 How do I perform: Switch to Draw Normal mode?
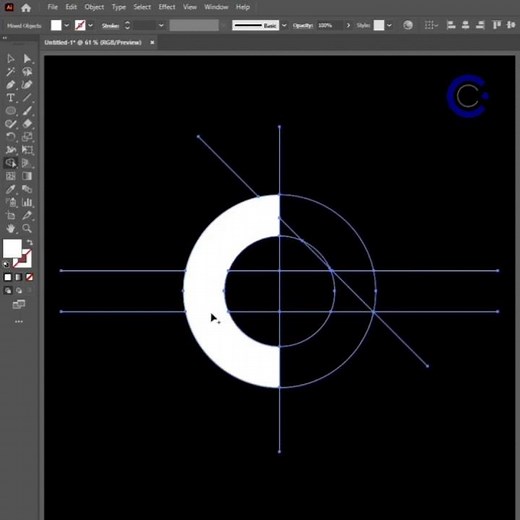[x=8, y=291]
